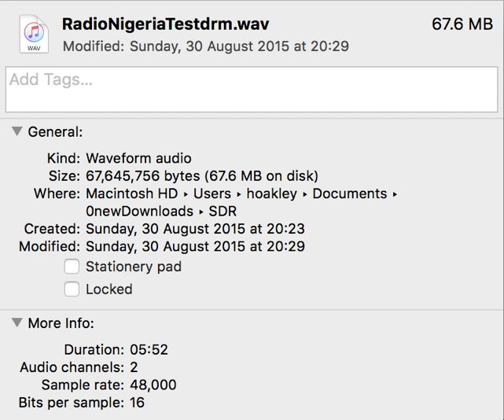The image size is (504, 420).
Task: Enable the Stationery pad checkbox
Action: [x=72, y=267]
